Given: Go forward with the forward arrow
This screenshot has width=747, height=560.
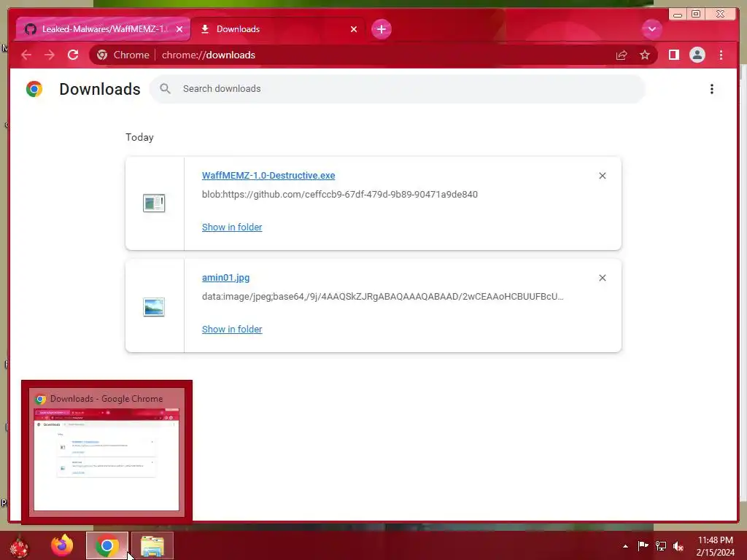Looking at the screenshot, I should (x=49, y=55).
